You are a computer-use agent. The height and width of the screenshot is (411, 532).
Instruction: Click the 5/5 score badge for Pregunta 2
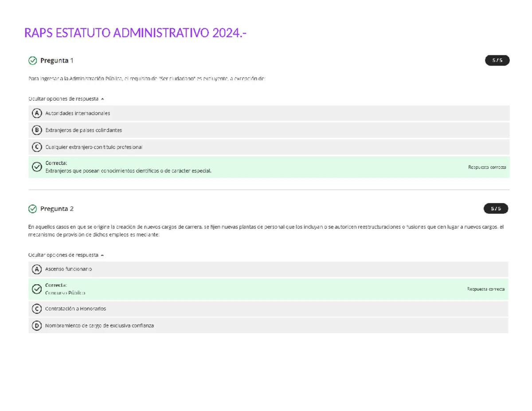point(496,208)
